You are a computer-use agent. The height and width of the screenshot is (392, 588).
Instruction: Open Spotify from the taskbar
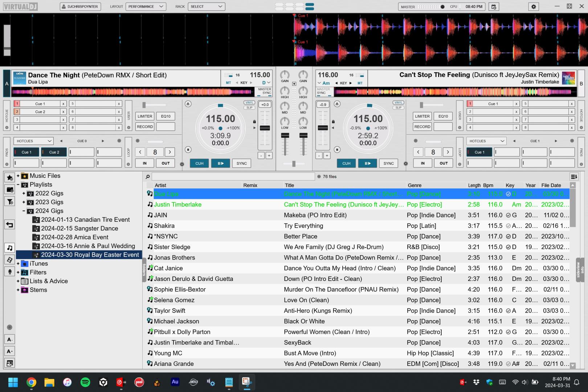click(85, 382)
